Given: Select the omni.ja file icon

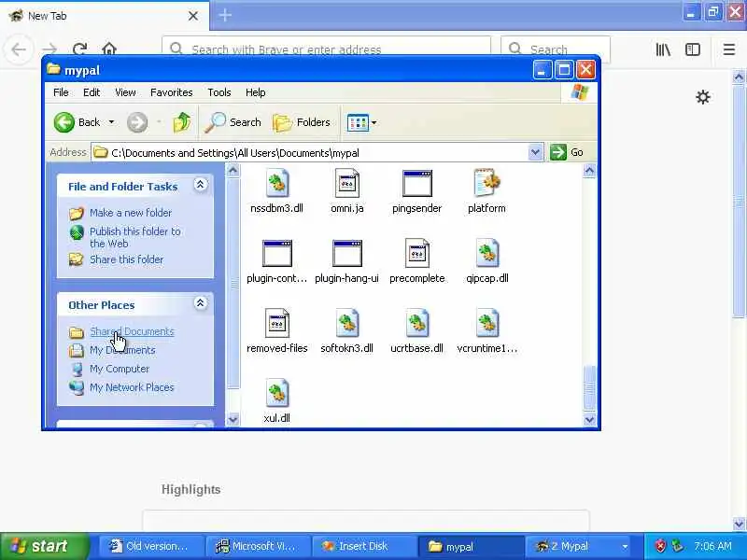Looking at the screenshot, I should pyautogui.click(x=346, y=183).
